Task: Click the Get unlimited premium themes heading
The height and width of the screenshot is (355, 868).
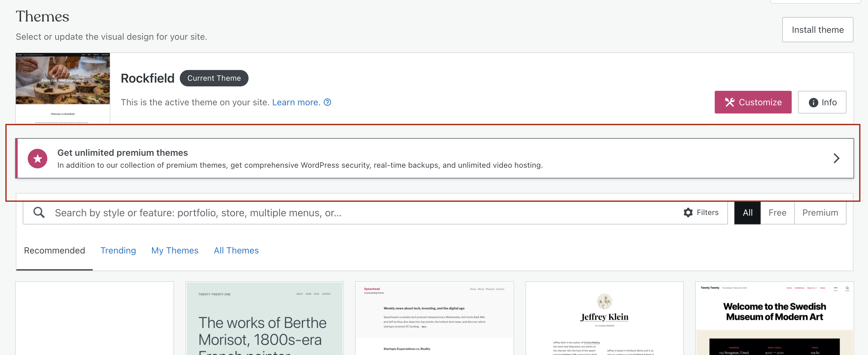Action: 123,153
